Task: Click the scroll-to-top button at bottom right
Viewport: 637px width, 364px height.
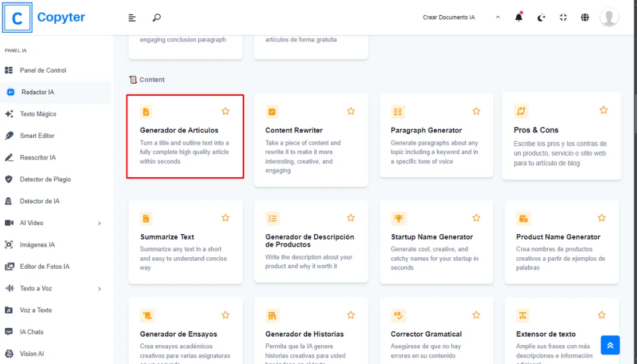Action: [610, 345]
